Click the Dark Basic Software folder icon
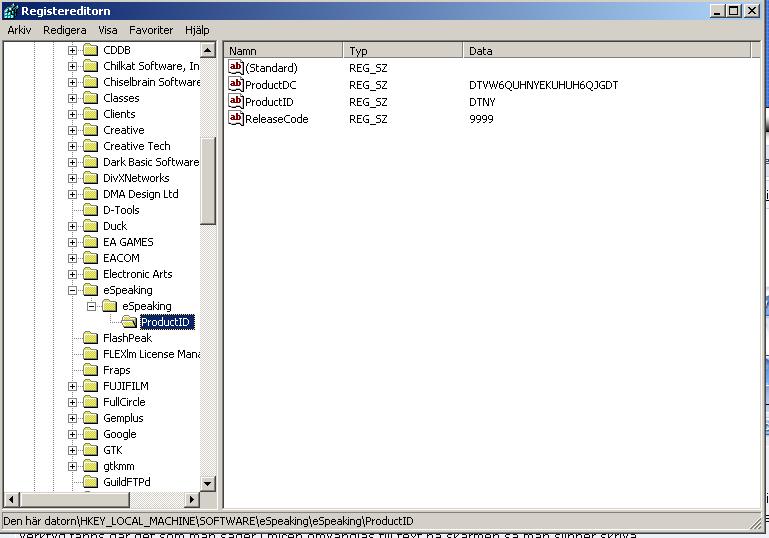This screenshot has height=538, width=769. point(90,162)
